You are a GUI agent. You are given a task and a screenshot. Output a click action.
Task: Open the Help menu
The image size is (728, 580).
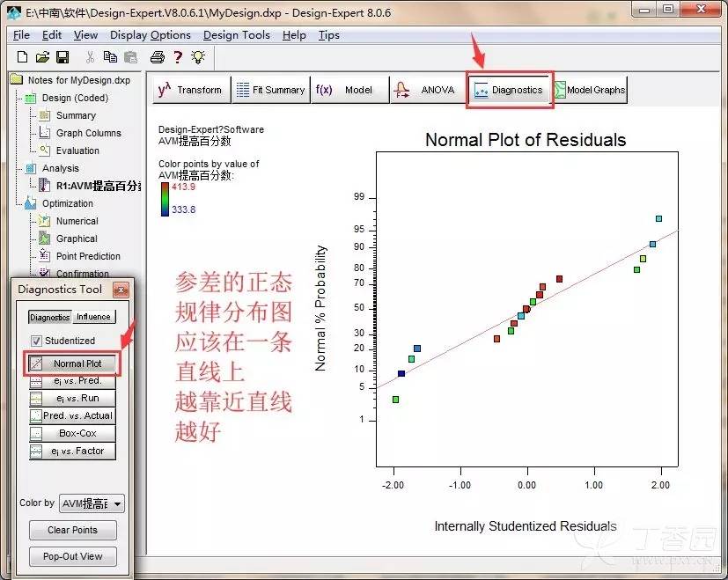click(294, 35)
